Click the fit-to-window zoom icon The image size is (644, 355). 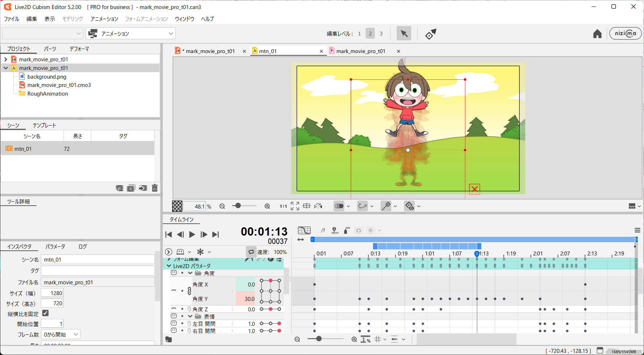pos(295,206)
